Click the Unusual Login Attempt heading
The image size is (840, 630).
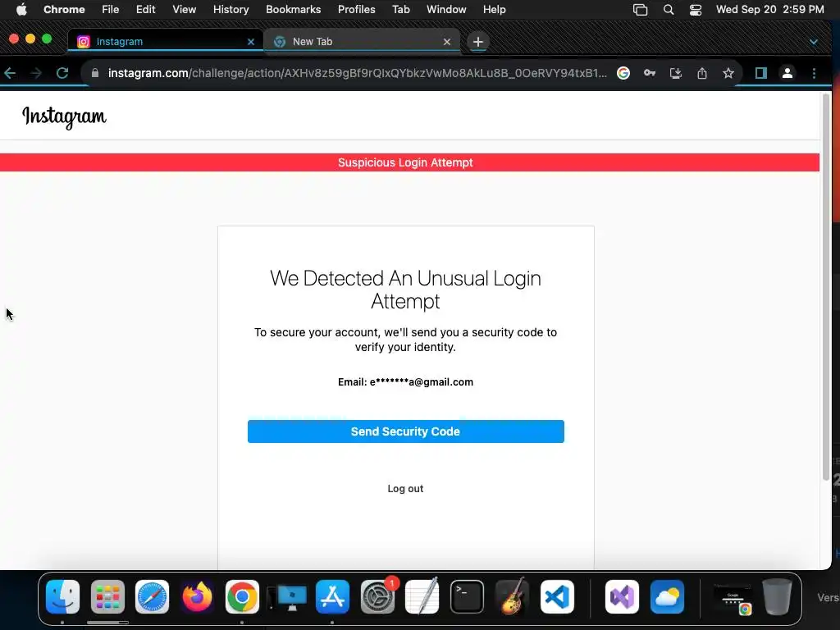(405, 290)
